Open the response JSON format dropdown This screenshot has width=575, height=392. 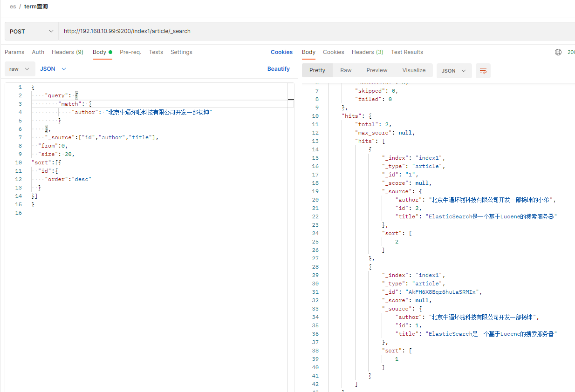[454, 71]
